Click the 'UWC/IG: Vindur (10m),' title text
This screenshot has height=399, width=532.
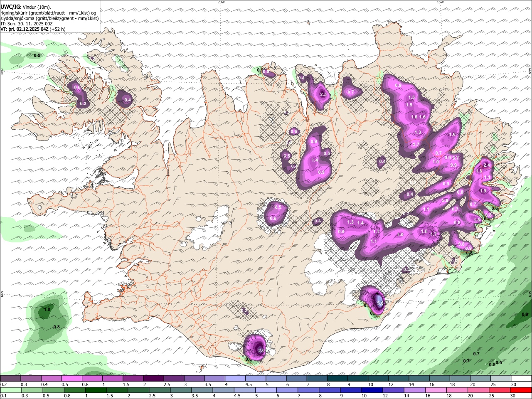[x=26, y=7]
